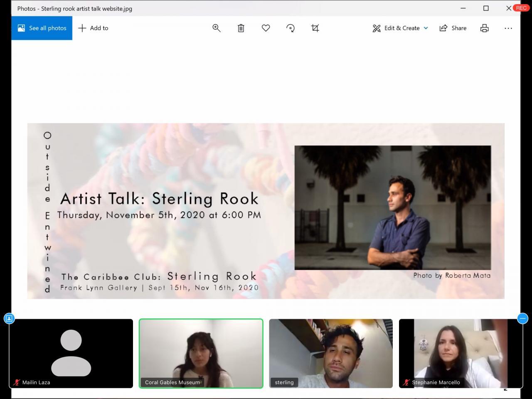The image size is (532, 399).
Task: Click the blue participant icon at left
Action: coord(9,318)
